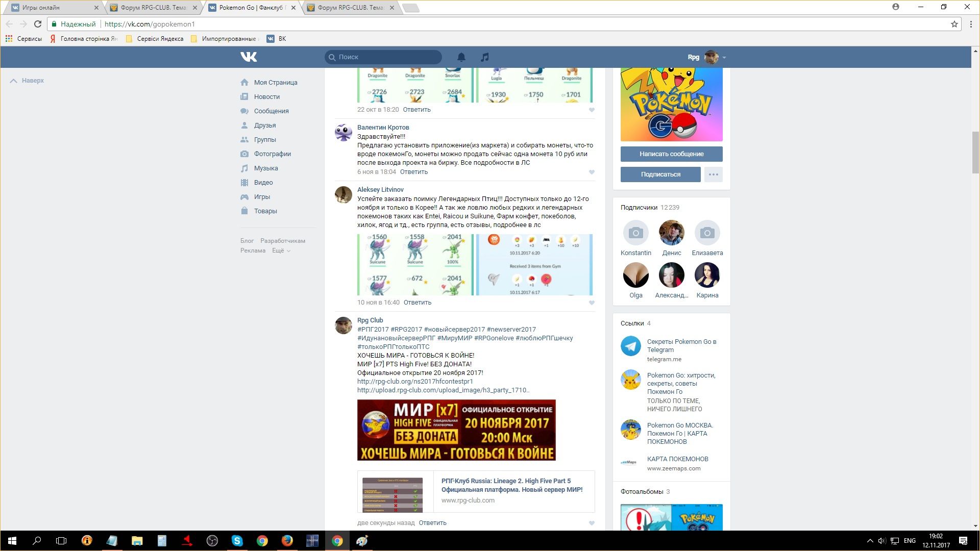This screenshot has height=551, width=980.
Task: Click the Telegram link icon
Action: tap(630, 346)
